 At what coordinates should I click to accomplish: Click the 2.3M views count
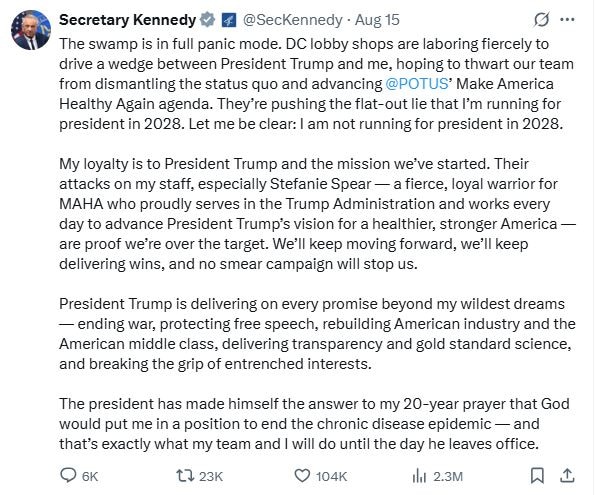[x=448, y=476]
